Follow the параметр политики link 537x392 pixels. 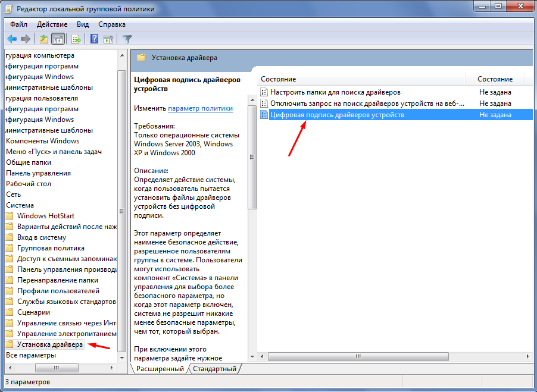click(x=201, y=108)
